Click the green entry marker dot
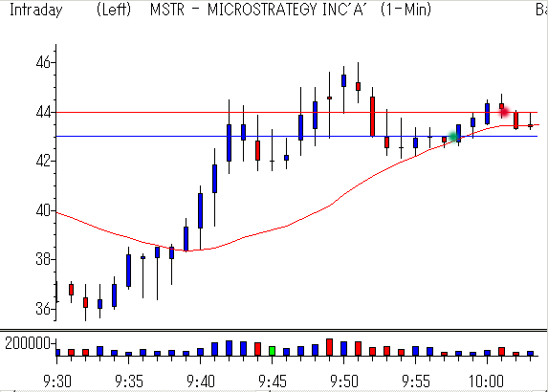The image size is (548, 392). (453, 137)
